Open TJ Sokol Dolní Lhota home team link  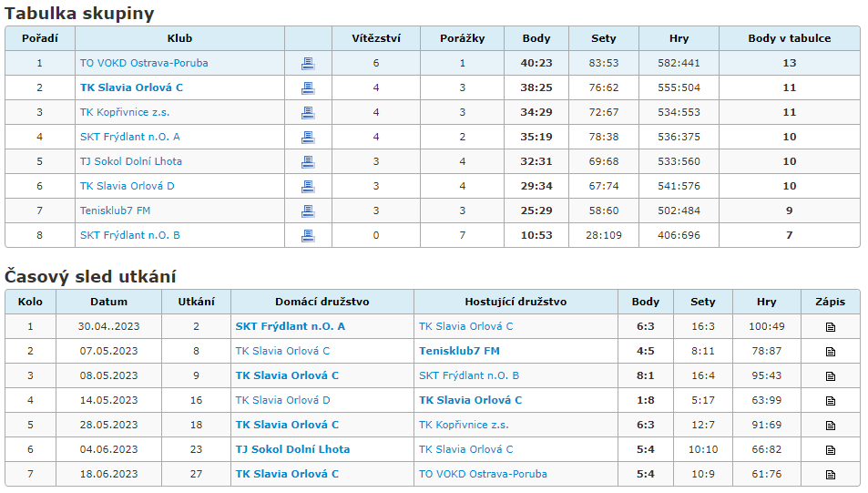click(x=292, y=449)
